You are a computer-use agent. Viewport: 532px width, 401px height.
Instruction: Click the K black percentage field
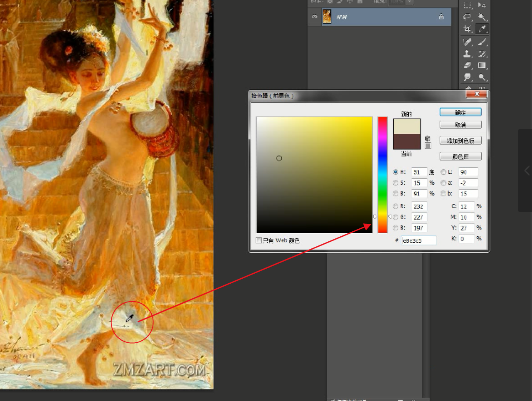[467, 238]
